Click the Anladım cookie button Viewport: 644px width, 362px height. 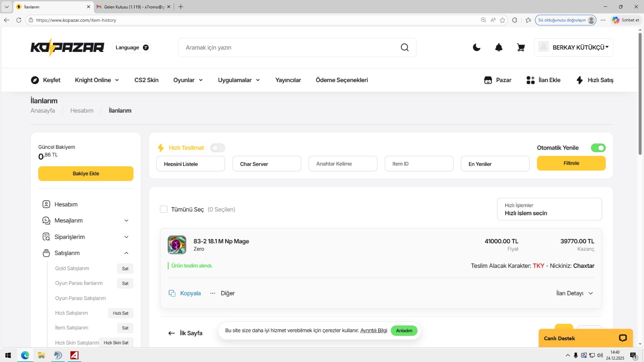(404, 331)
